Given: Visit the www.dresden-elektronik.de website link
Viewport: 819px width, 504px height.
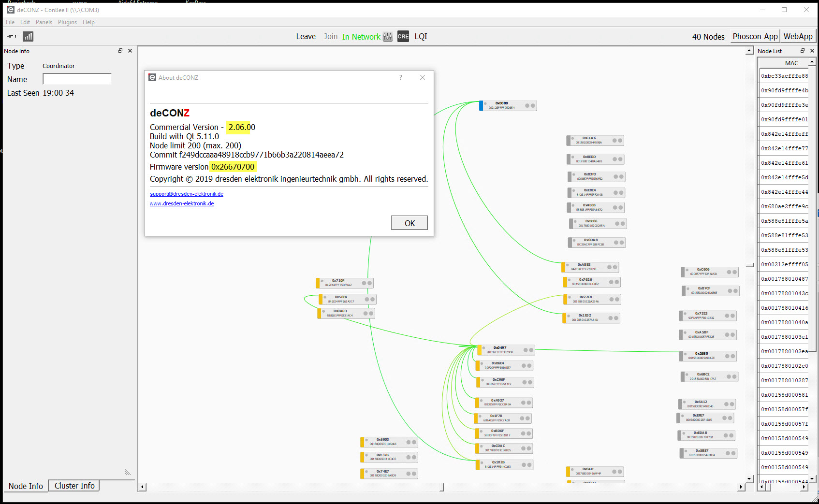Looking at the screenshot, I should [182, 203].
